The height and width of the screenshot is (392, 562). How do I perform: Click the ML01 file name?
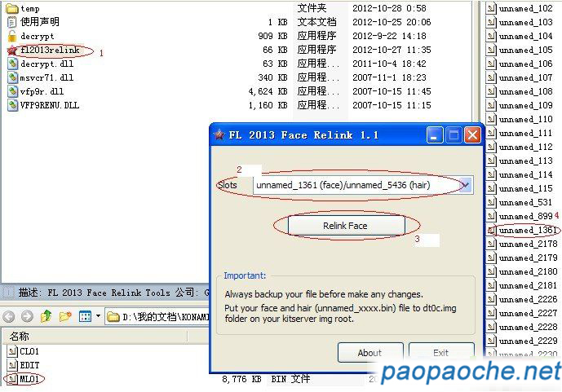click(29, 379)
